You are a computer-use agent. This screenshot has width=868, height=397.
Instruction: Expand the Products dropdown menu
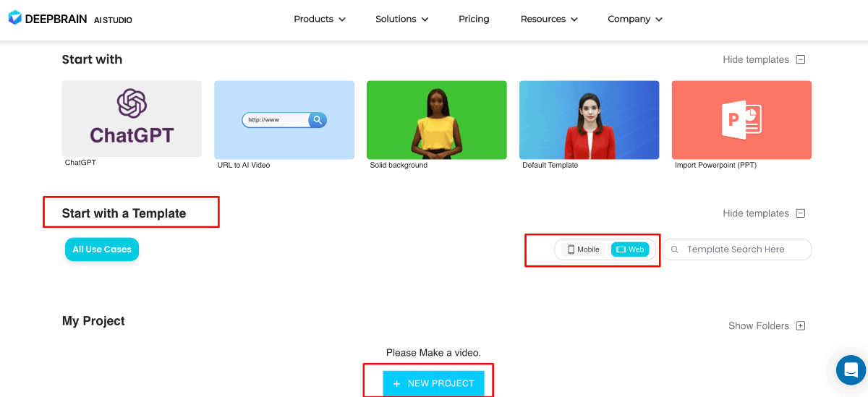pyautogui.click(x=319, y=19)
